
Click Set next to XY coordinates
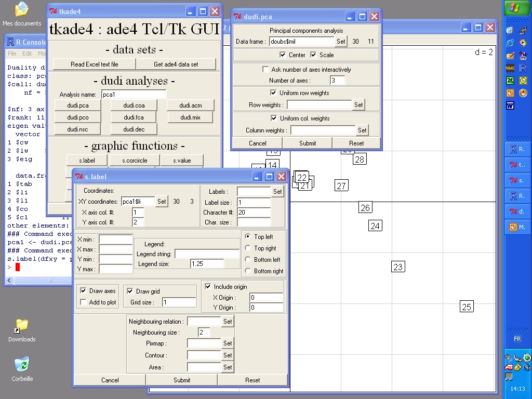tap(162, 202)
